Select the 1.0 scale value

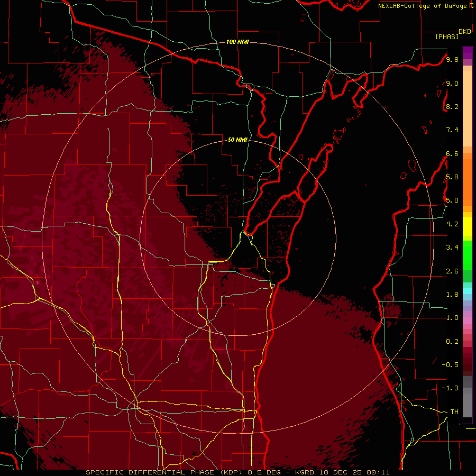pyautogui.click(x=452, y=318)
